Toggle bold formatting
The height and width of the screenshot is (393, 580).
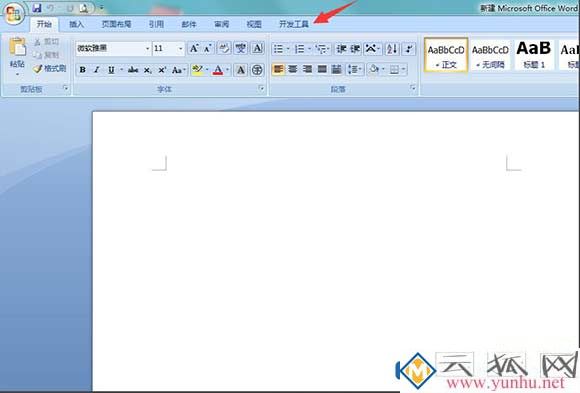pyautogui.click(x=82, y=70)
